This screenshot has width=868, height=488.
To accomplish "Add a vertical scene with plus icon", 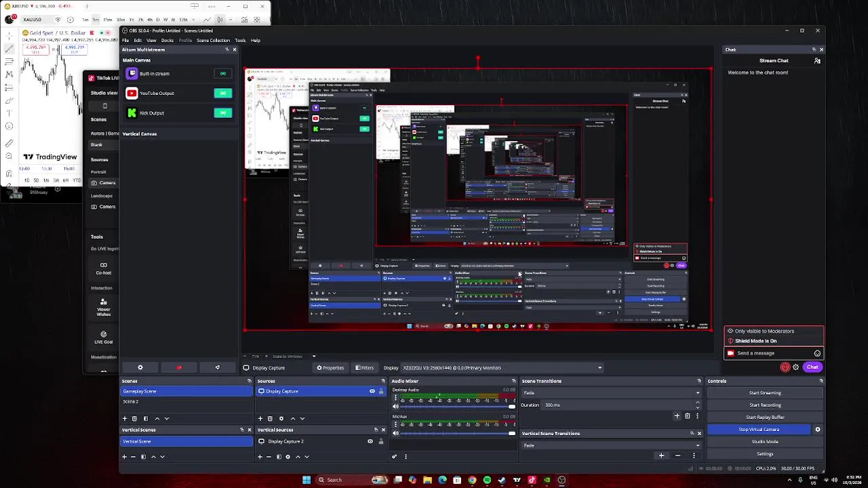I will coord(124,457).
